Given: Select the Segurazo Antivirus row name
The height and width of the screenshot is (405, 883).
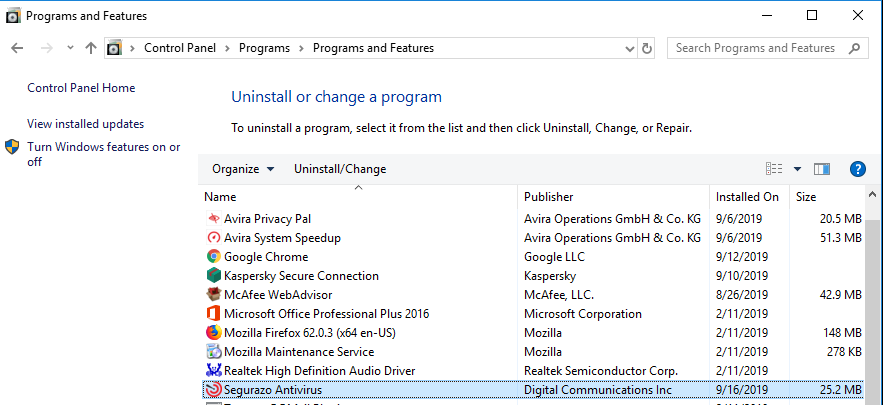Looking at the screenshot, I should tap(273, 390).
